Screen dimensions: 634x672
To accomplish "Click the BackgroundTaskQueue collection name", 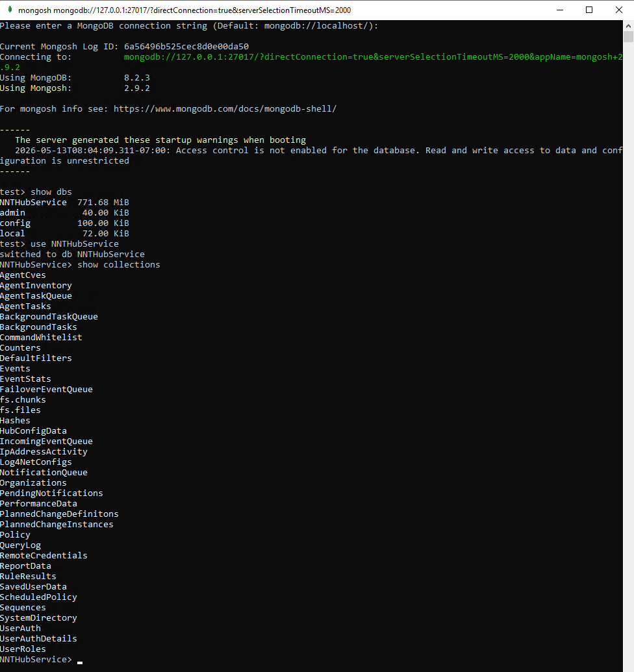I will tap(49, 317).
